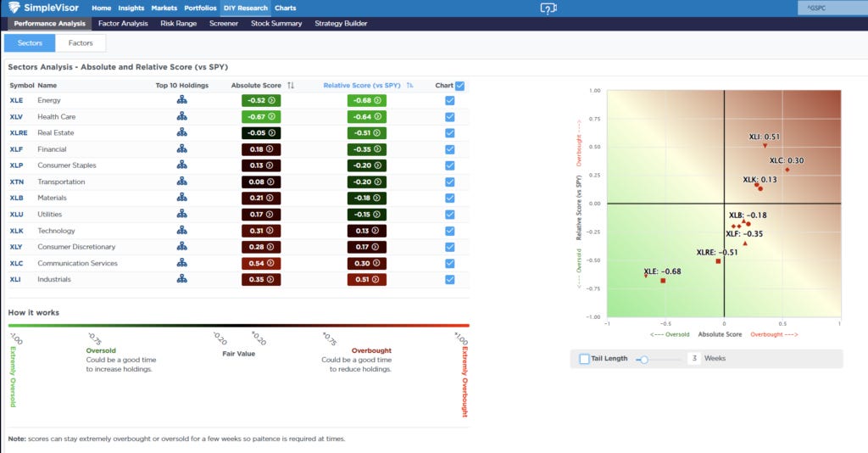Toggle the Chart header select-all checkbox
Screen dimensions: 868x453
(460, 86)
